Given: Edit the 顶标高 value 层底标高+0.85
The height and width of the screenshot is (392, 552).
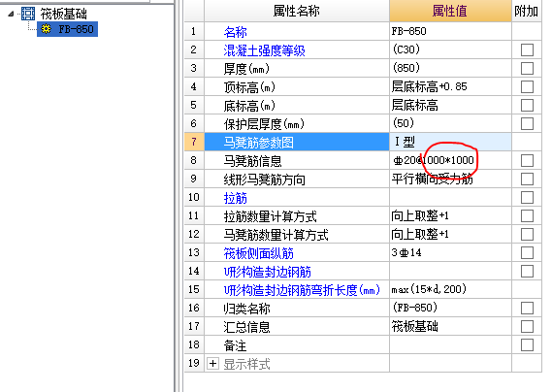Looking at the screenshot, I should click(x=450, y=86).
